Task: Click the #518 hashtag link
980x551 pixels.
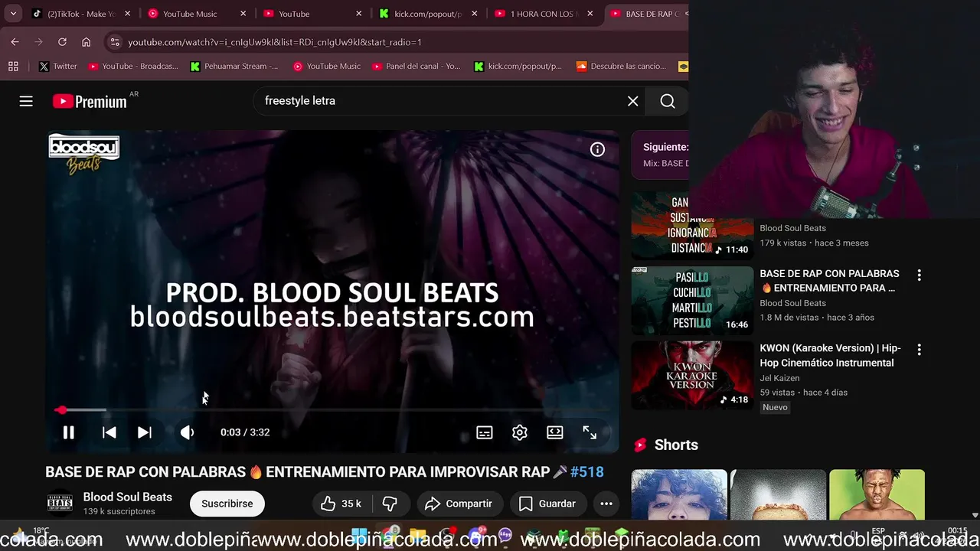Action: coord(587,472)
